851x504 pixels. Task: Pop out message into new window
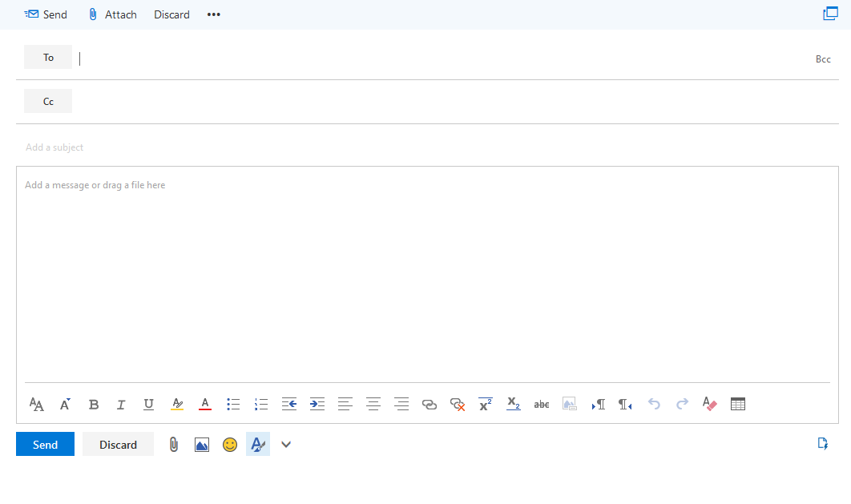pyautogui.click(x=830, y=14)
